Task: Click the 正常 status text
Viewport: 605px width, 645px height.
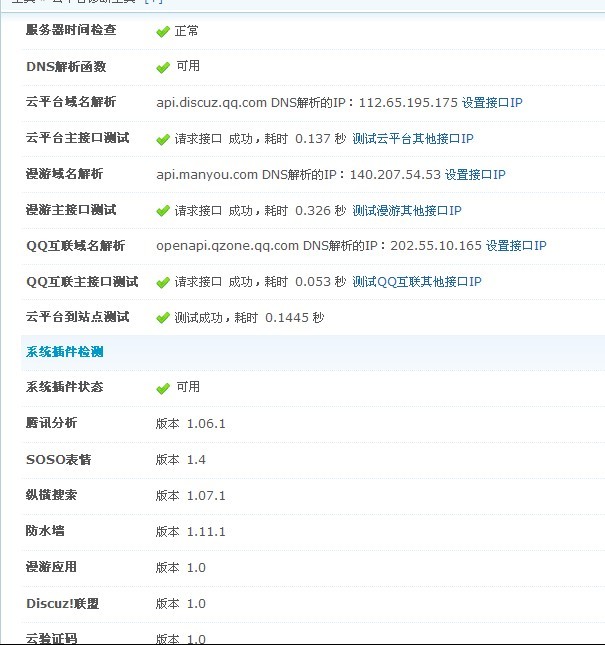Action: (x=186, y=31)
